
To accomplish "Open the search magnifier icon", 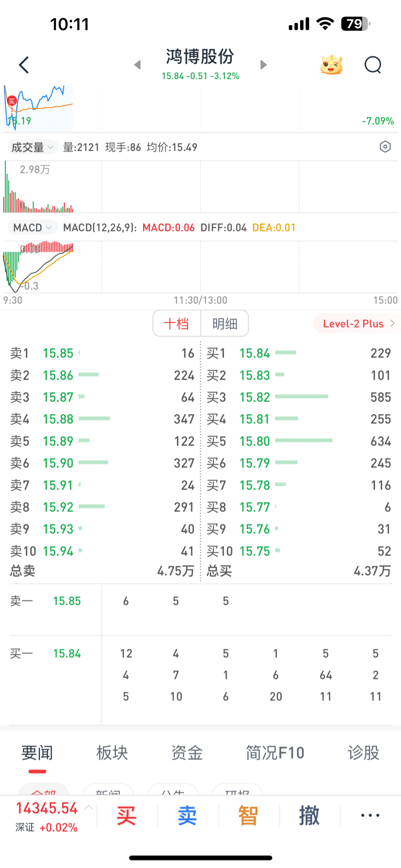I will click(x=373, y=65).
